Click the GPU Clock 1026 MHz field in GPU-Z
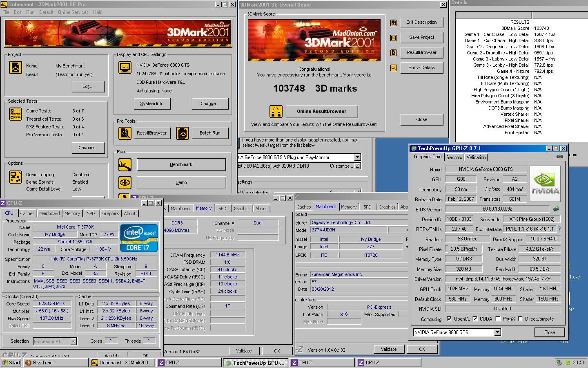 457,289
